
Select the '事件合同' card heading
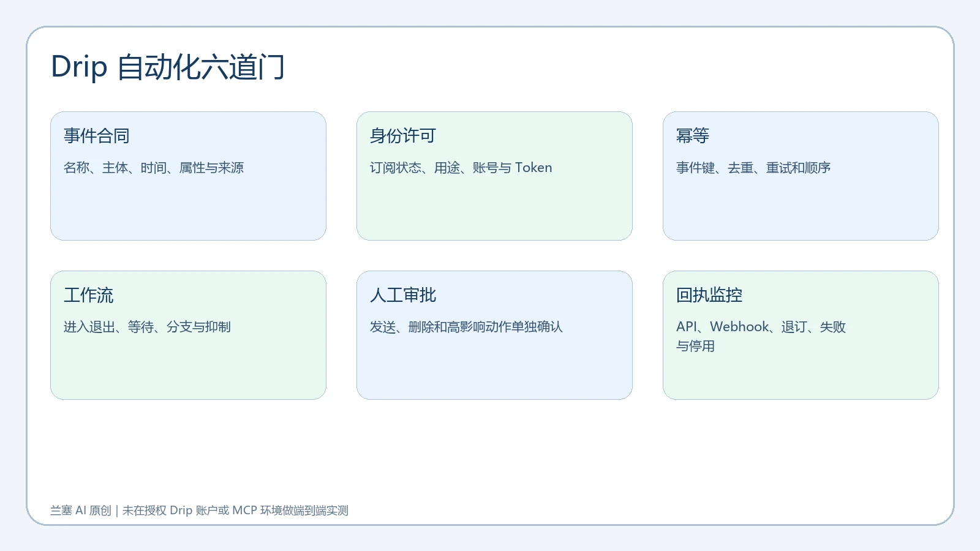tap(97, 136)
